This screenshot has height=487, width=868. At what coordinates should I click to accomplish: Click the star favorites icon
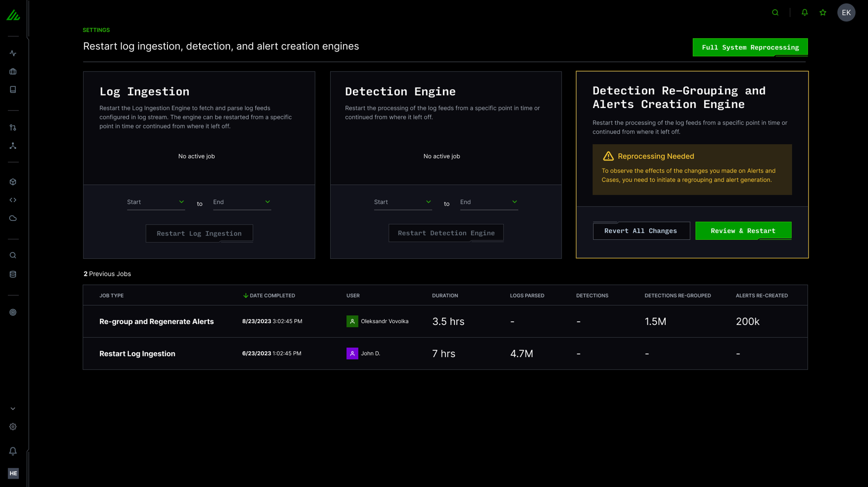click(x=823, y=13)
